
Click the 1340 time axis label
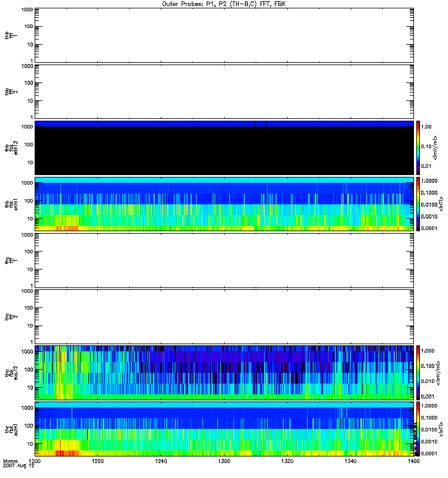click(x=351, y=461)
